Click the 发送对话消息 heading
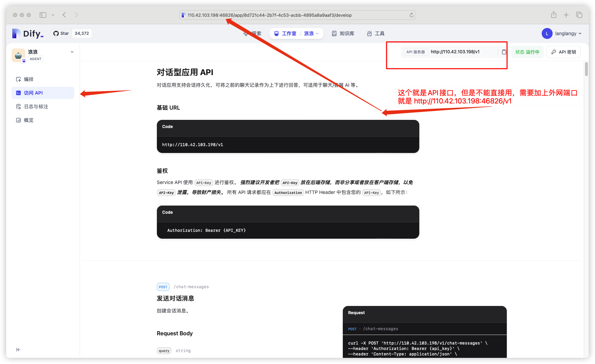Image resolution: width=595 pixels, height=364 pixels. point(175,298)
